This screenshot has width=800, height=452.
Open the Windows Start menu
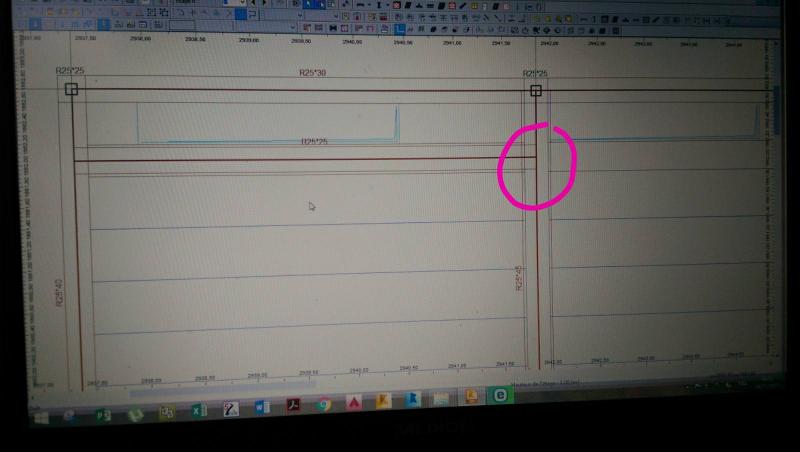(x=41, y=418)
